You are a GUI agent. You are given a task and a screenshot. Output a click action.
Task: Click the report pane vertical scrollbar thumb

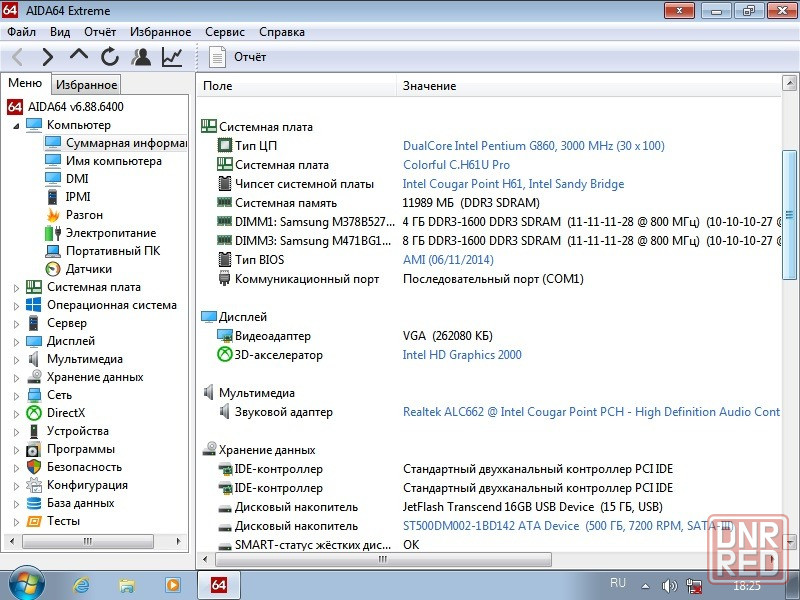pos(789,214)
